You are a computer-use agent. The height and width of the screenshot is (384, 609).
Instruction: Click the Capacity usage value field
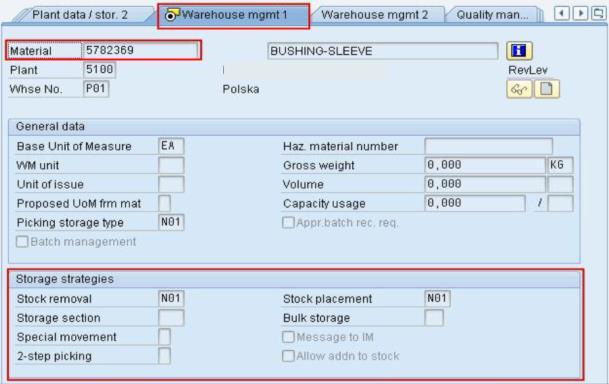pos(475,203)
